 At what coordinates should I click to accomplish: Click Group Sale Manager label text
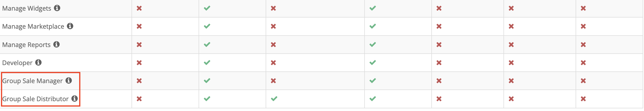pyautogui.click(x=32, y=81)
